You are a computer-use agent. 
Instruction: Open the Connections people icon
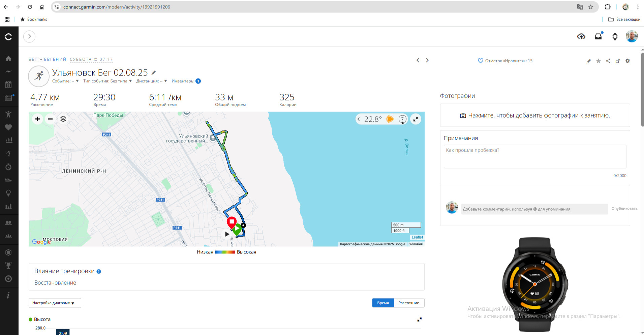point(8,223)
